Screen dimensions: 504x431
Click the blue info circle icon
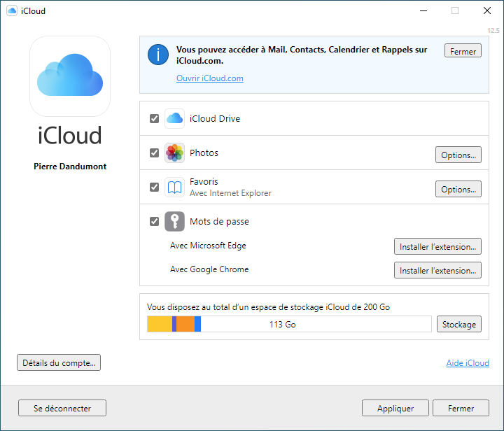click(x=158, y=55)
